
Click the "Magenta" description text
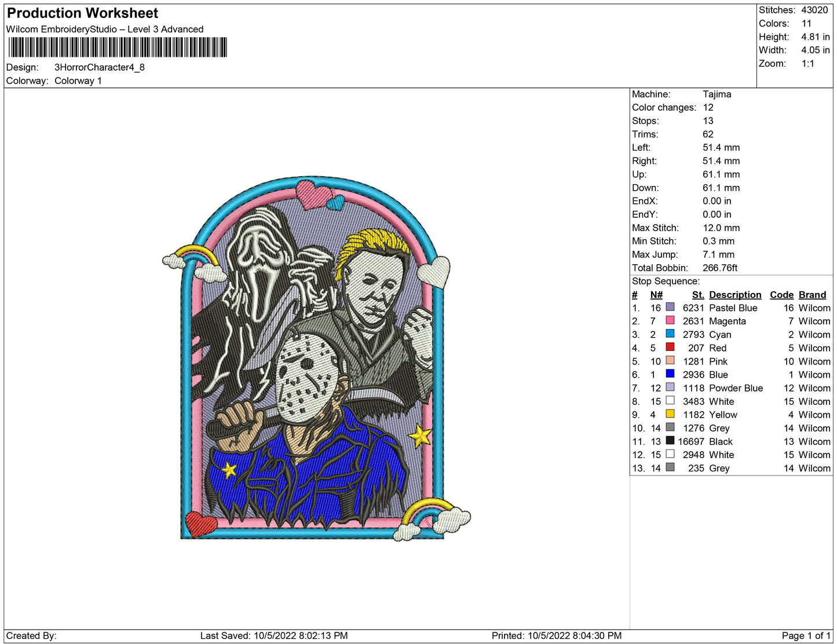tap(728, 321)
